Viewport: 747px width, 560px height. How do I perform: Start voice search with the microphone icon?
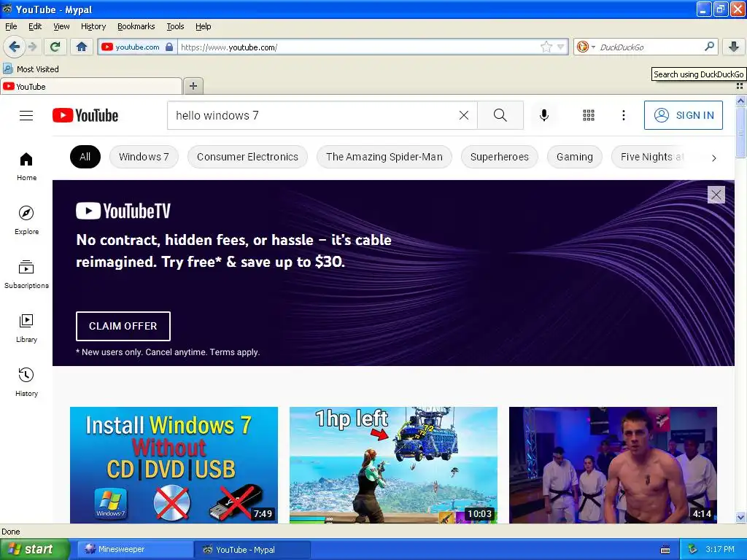click(x=544, y=115)
